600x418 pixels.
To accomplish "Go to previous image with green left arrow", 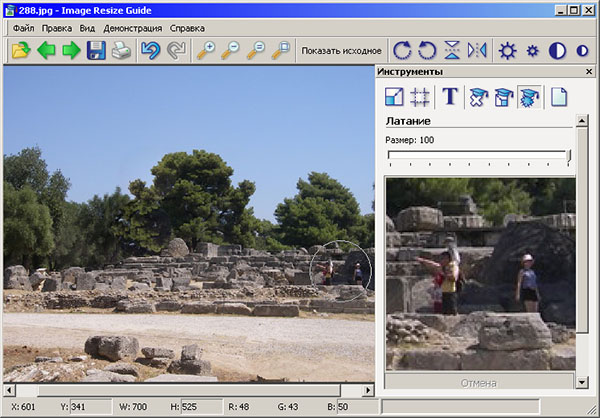I will (x=46, y=50).
